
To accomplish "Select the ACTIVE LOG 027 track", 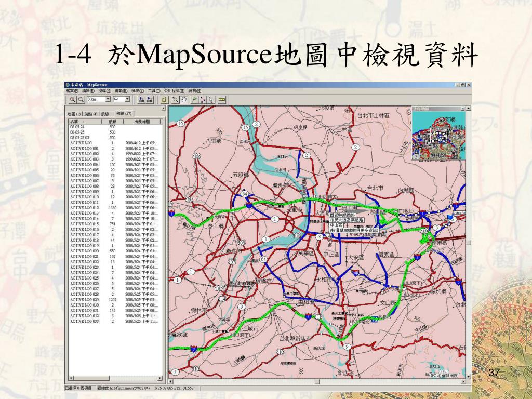I will 115,289.
